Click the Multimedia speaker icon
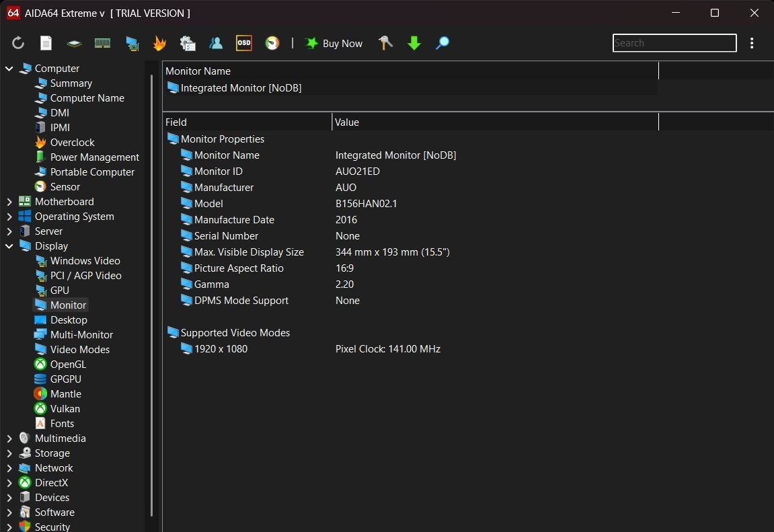774x532 pixels. click(25, 438)
